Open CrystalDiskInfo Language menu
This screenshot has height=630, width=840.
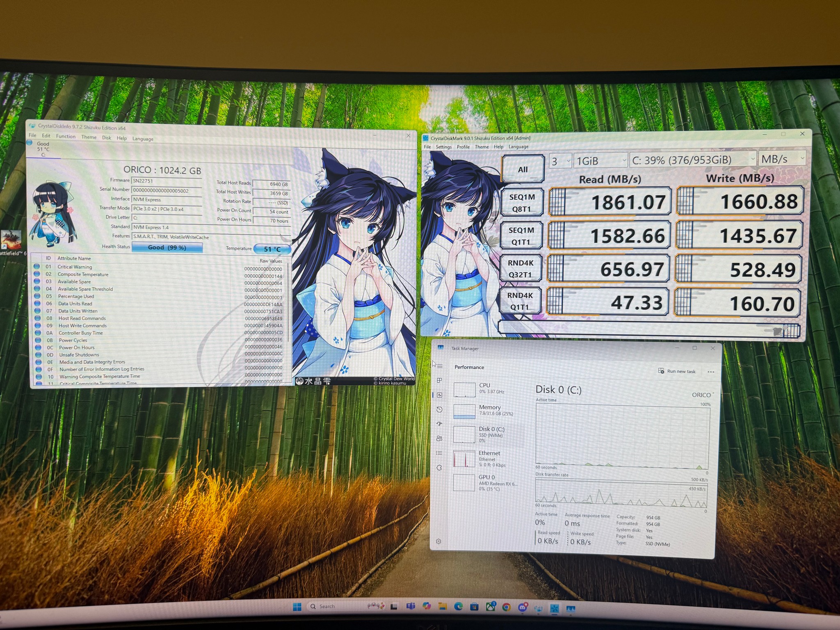143,139
